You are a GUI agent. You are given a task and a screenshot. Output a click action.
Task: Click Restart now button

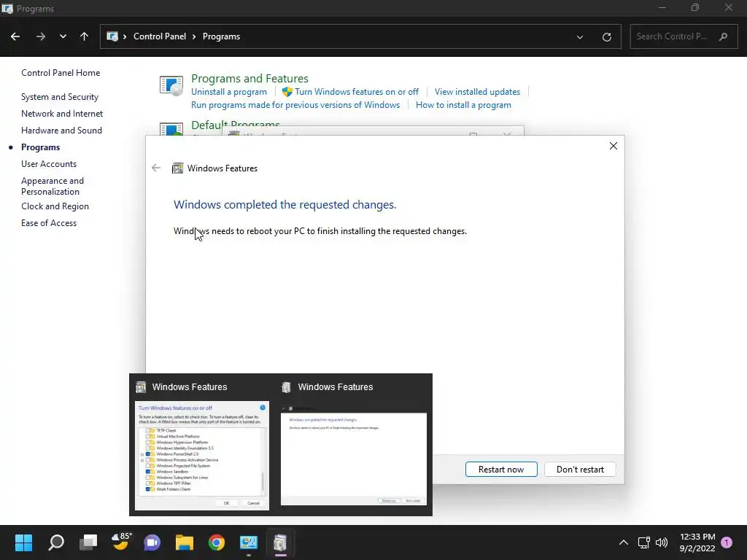pyautogui.click(x=501, y=470)
